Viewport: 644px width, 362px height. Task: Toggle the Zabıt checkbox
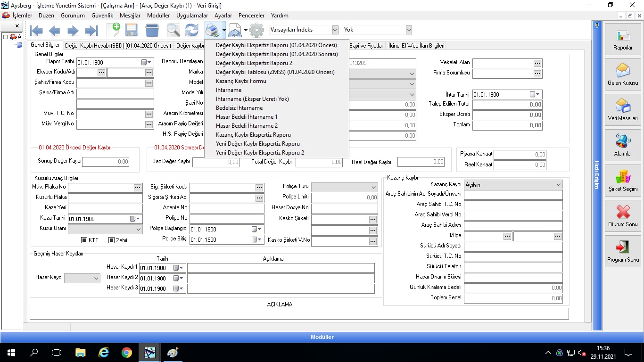coord(112,240)
